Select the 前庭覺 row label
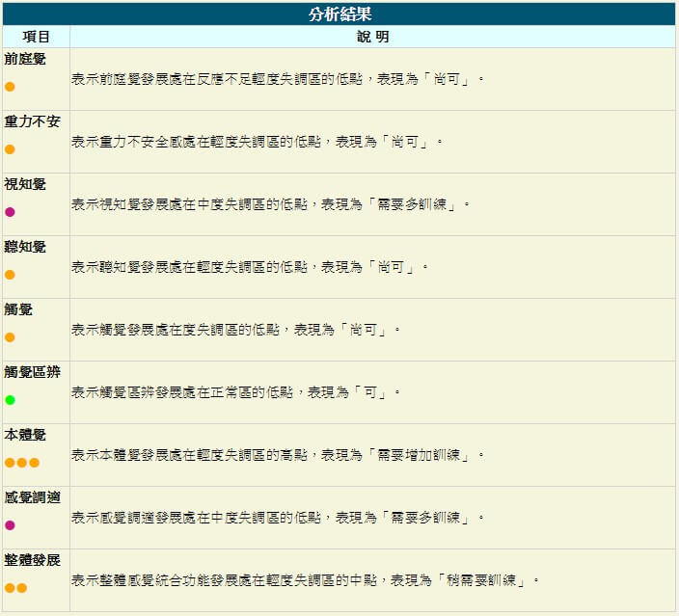The height and width of the screenshot is (616, 679). [25, 59]
